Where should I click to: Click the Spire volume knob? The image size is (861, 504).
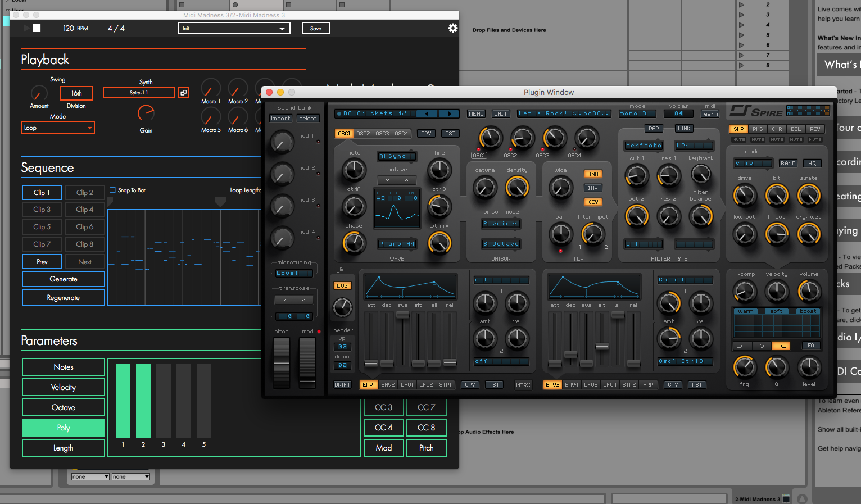pyautogui.click(x=809, y=290)
